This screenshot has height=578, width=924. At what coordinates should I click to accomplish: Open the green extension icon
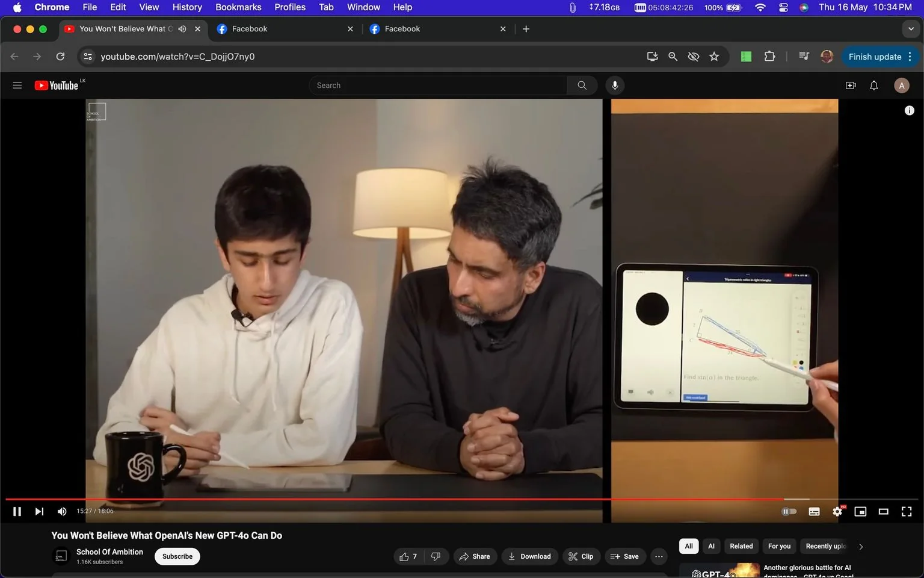(x=746, y=57)
